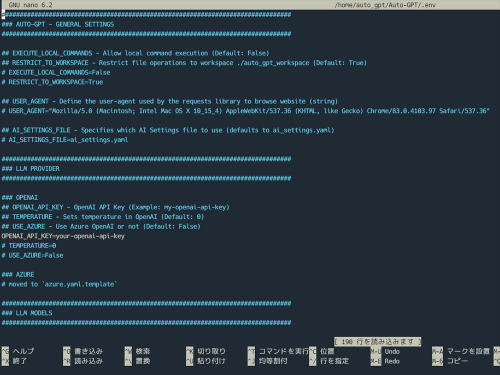The height and width of the screenshot is (375, 500).
Task: Place cursor on '# RESTRICT_TO_WORKSPACE=True' line
Action: pyautogui.click(x=52, y=82)
